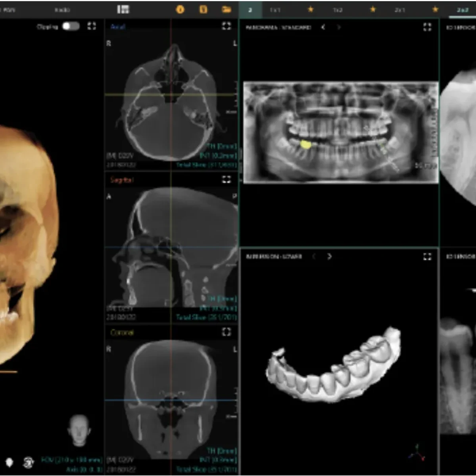Viewport: 476px width, 476px height.
Task: Open the layout grid icon in top bar
Action: coord(123,10)
